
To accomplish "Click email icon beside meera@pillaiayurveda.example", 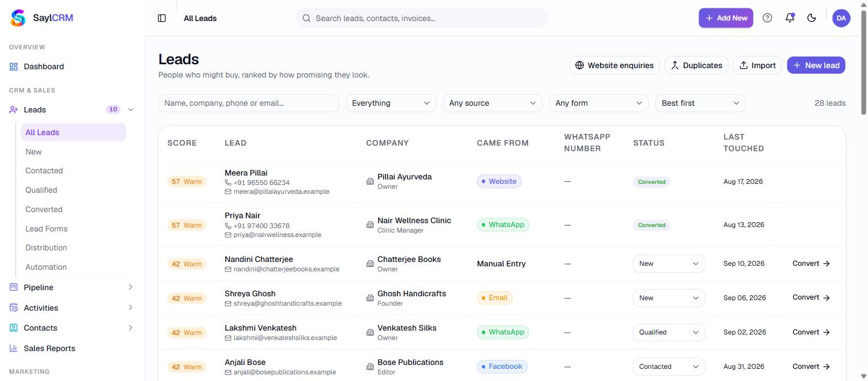I will (228, 192).
